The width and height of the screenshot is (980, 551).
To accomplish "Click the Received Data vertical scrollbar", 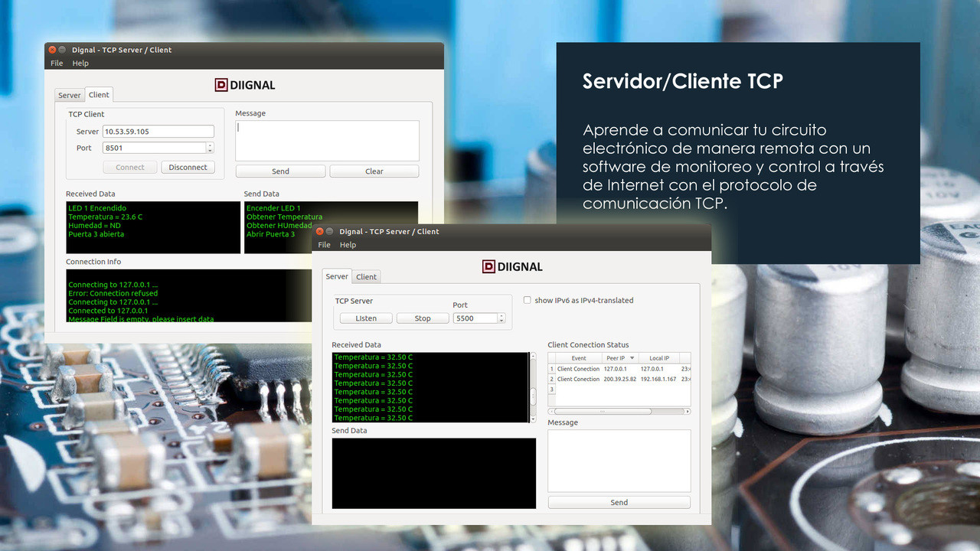I will [533, 387].
